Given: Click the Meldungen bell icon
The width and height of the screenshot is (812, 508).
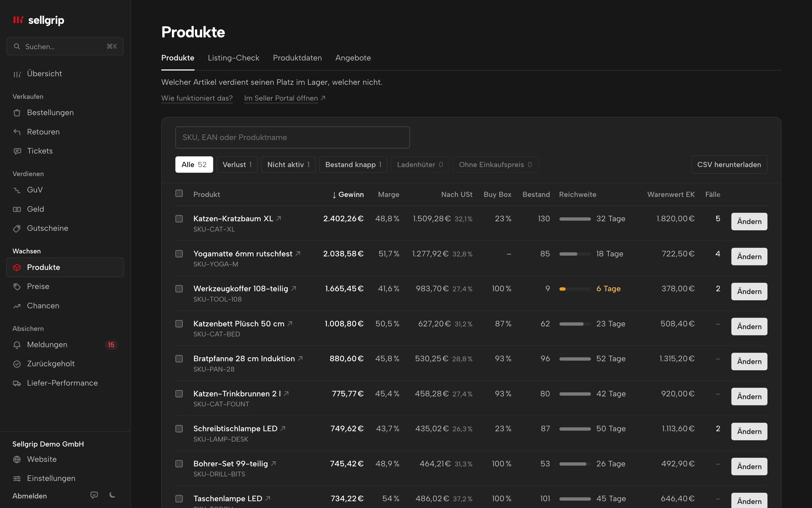Looking at the screenshot, I should point(17,345).
